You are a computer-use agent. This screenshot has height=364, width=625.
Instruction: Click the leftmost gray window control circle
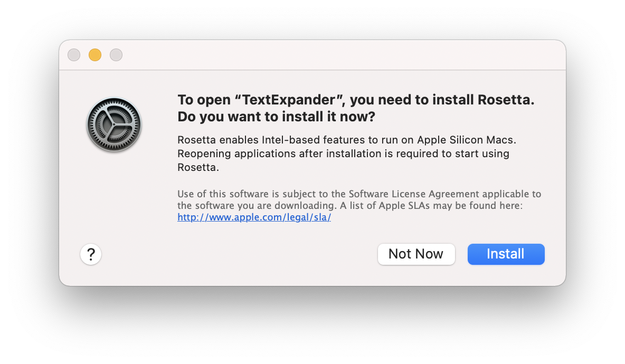(x=73, y=54)
